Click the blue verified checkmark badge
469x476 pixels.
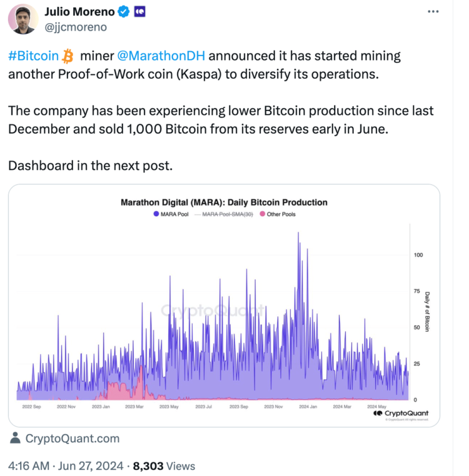tap(123, 12)
